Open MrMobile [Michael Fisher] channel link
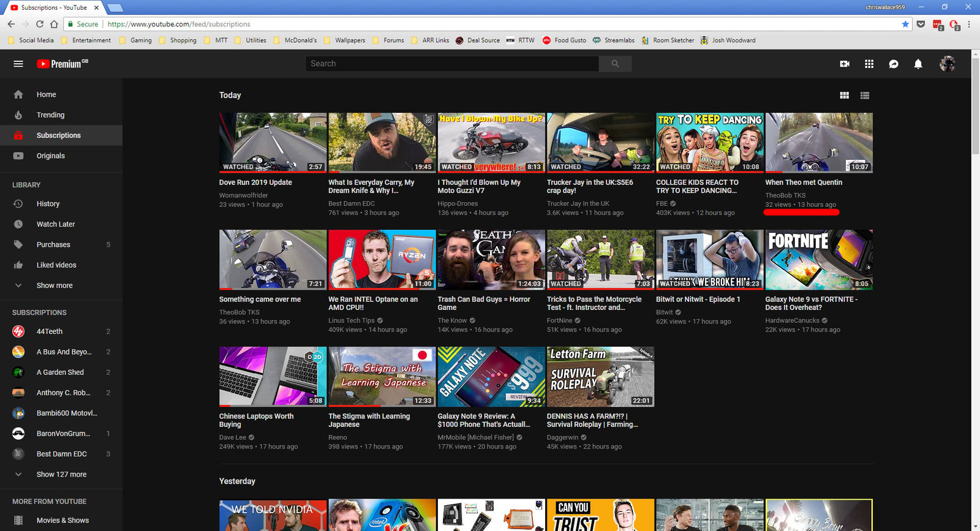 click(476, 437)
